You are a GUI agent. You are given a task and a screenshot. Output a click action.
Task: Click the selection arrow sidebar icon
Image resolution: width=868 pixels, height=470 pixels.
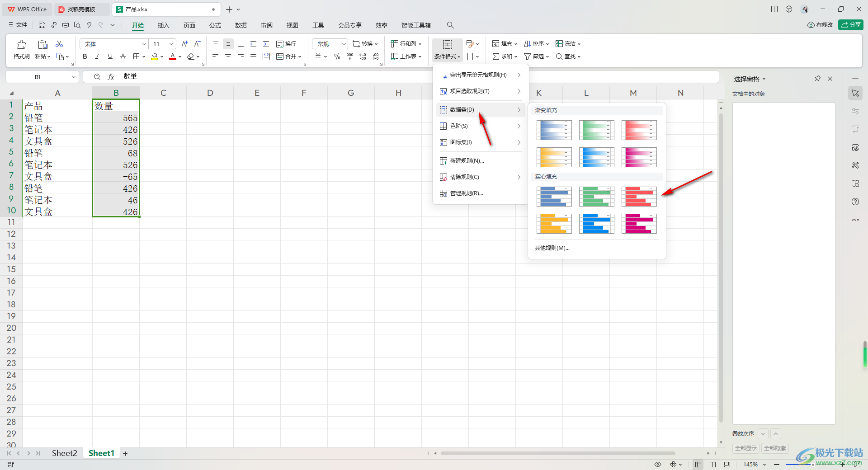tap(855, 93)
